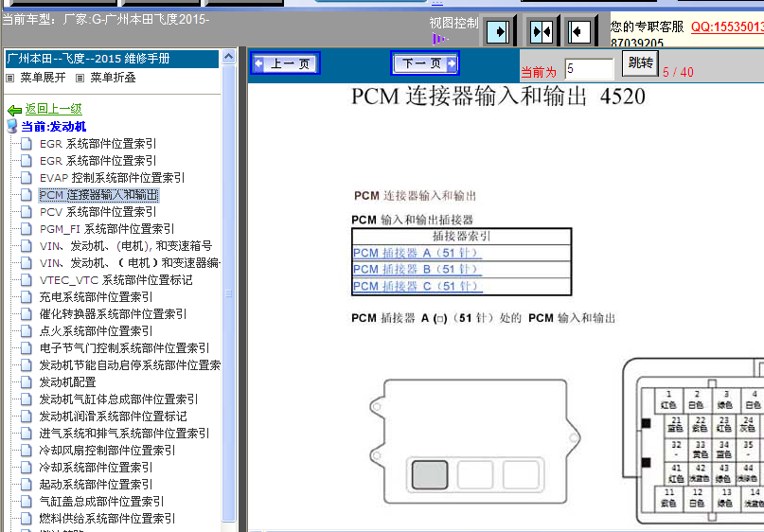Open 进气系统和排气系统部件位置索引
The image size is (764, 532).
(124, 434)
